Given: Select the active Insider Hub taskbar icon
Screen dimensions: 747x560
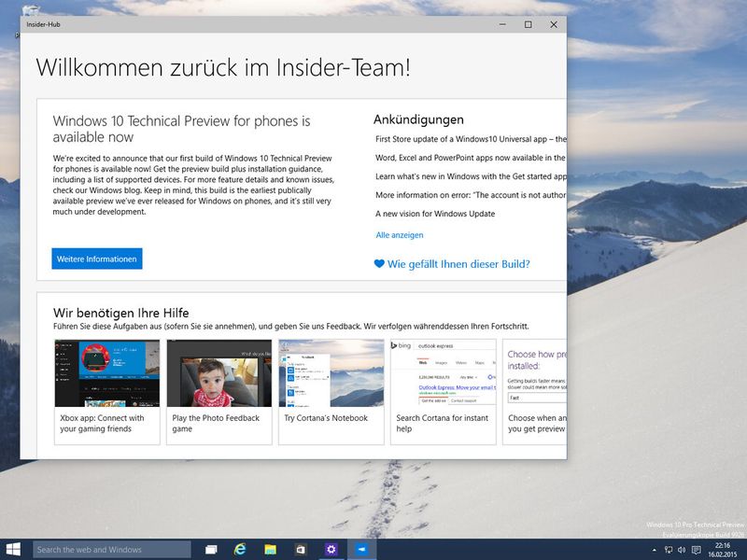Looking at the screenshot, I should click(361, 550).
